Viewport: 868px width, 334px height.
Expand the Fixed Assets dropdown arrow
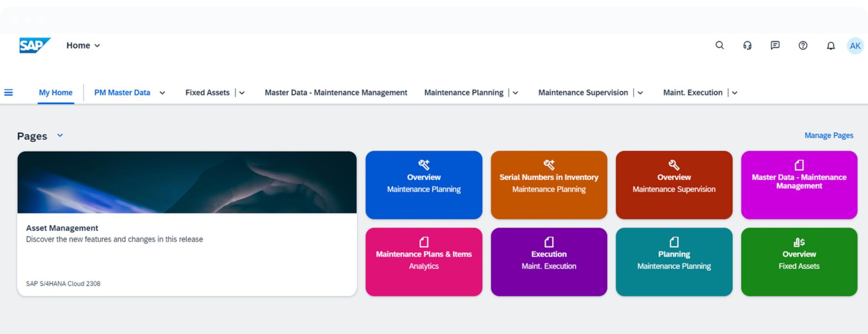tap(242, 93)
